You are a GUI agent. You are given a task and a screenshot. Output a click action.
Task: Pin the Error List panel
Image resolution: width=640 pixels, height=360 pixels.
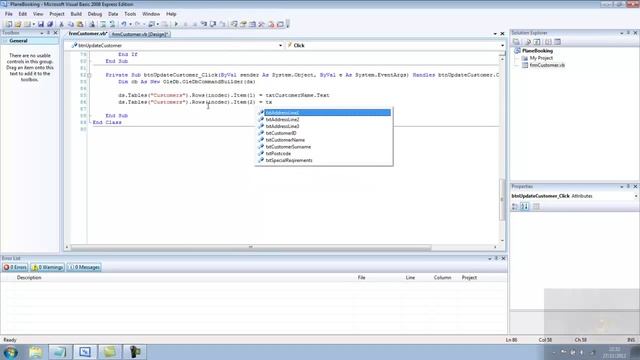[496, 258]
